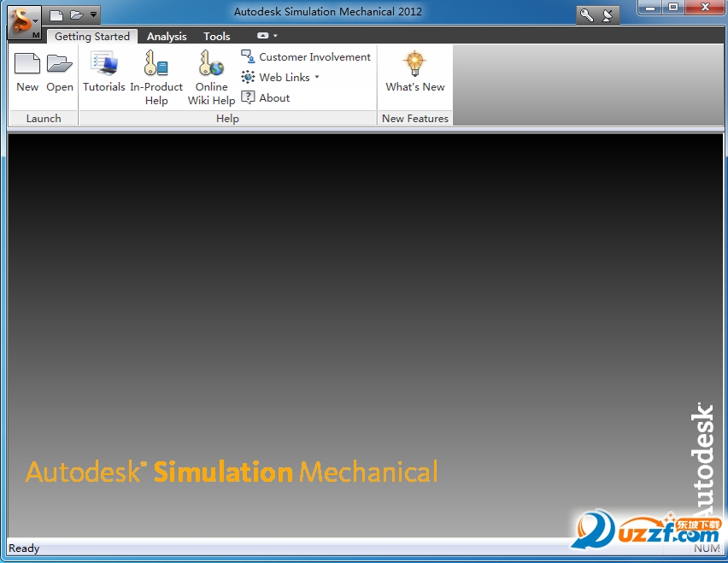
Task: Click the New Features panel label
Action: click(x=415, y=119)
